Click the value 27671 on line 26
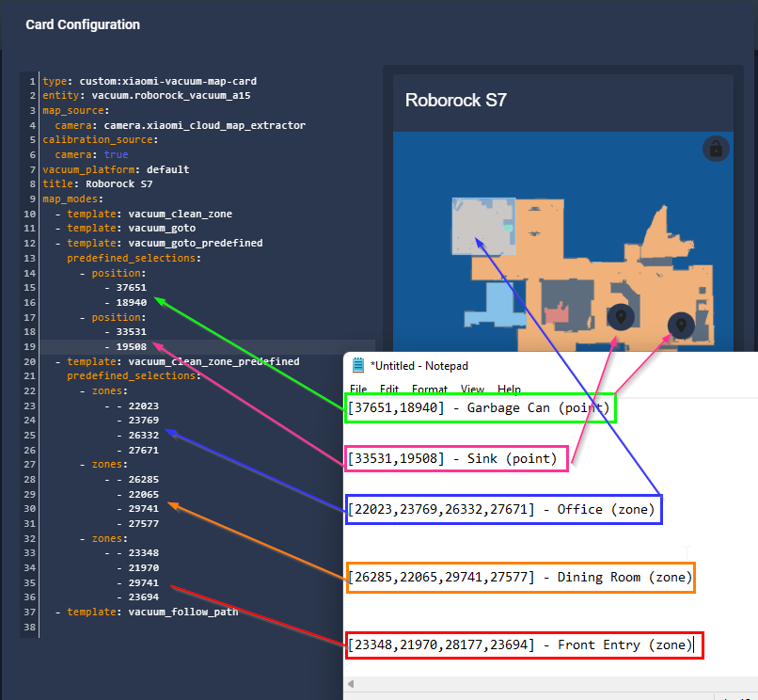 click(144, 451)
